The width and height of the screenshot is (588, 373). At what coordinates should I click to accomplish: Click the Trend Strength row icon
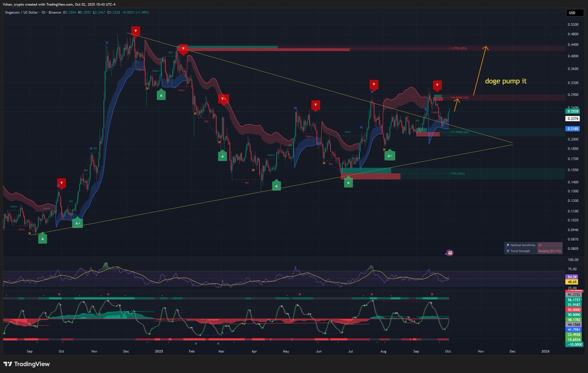[x=507, y=251]
